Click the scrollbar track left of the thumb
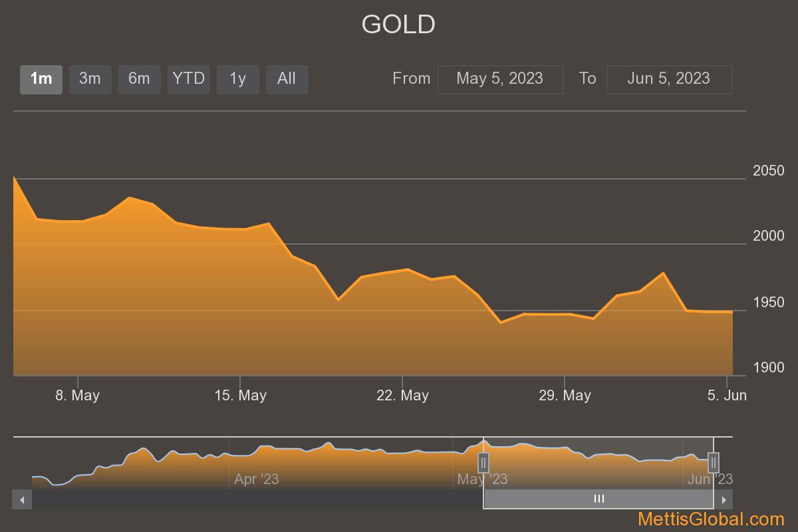This screenshot has height=532, width=798. (257, 499)
